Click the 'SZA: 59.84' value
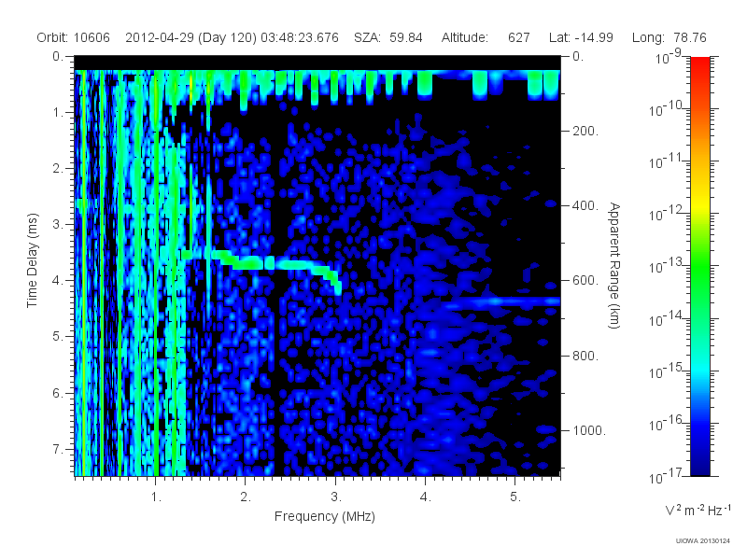Screen dimensions: 747x560 [388, 37]
